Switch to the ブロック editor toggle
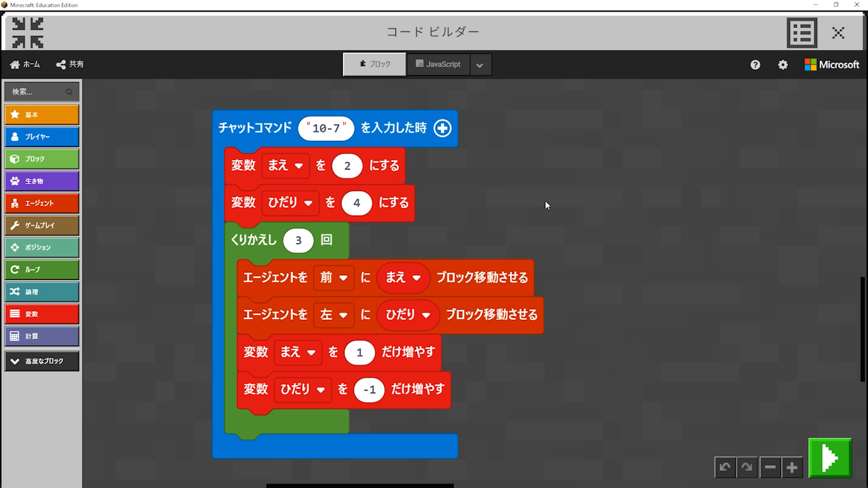The width and height of the screenshot is (868, 488). tap(374, 64)
